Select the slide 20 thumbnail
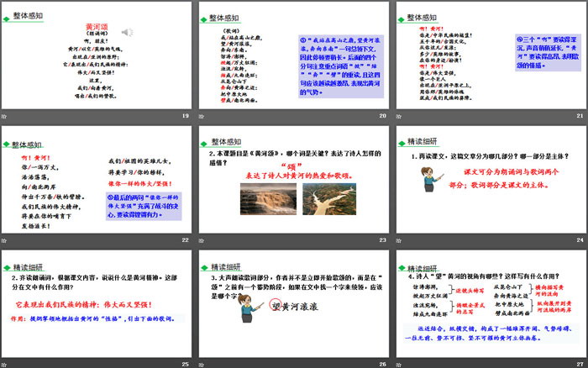 [293, 60]
